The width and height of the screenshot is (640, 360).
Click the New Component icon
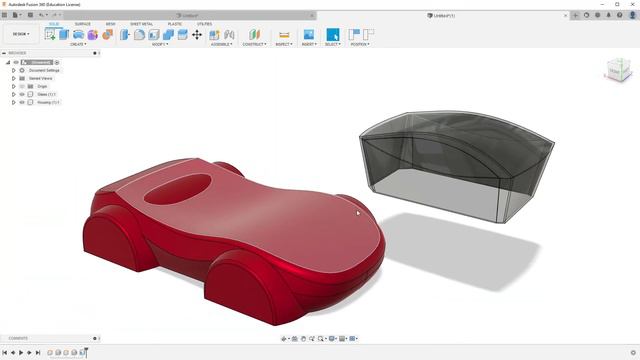214,35
